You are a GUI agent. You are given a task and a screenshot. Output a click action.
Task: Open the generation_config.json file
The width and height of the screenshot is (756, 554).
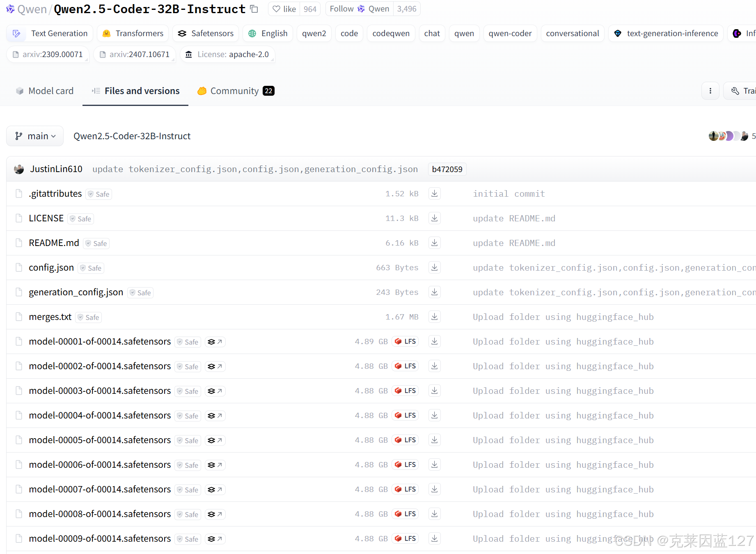click(76, 292)
